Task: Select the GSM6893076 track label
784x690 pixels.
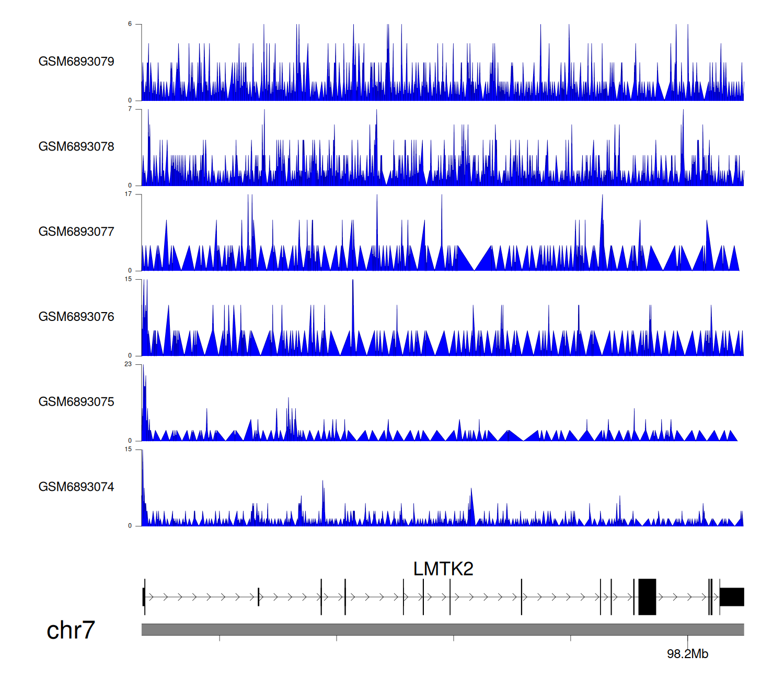Action: [x=76, y=317]
